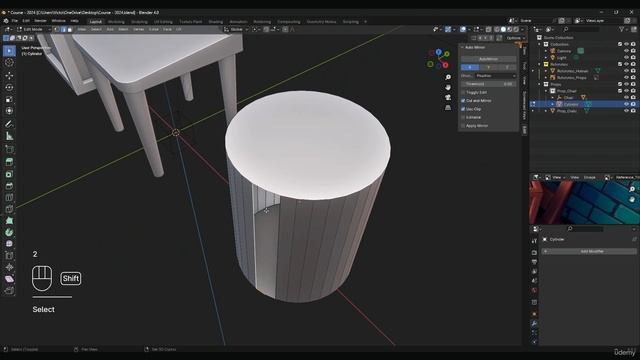Image resolution: width=640 pixels, height=360 pixels.
Task: Switch to face select mode
Action: point(69,29)
